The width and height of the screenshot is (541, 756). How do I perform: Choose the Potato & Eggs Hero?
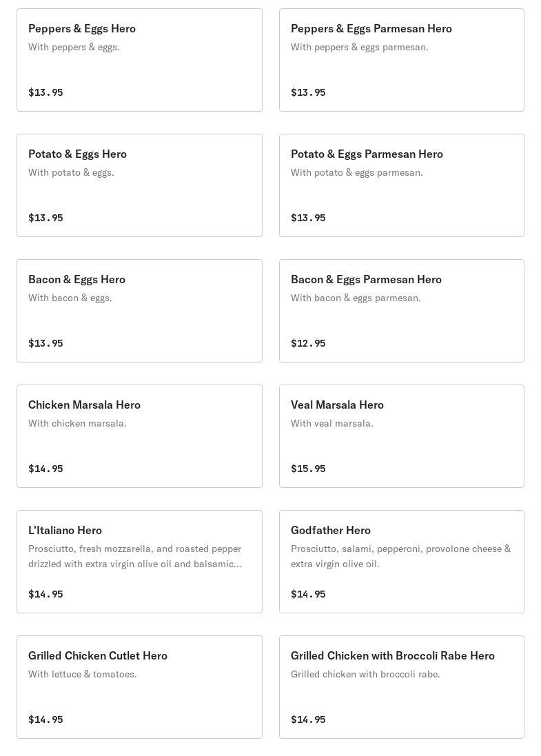pos(139,185)
